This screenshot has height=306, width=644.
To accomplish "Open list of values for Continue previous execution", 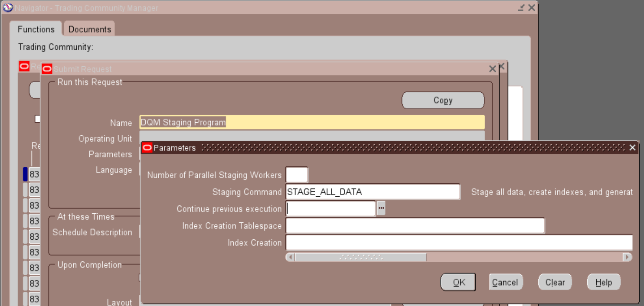I will 381,208.
